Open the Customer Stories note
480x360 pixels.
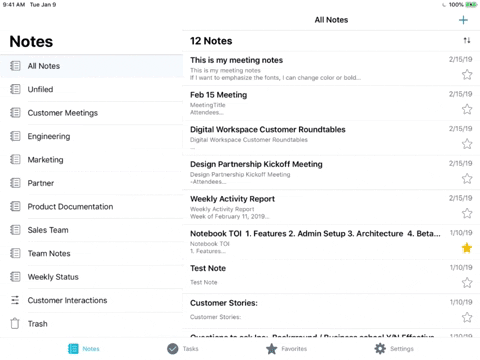pos(331,311)
